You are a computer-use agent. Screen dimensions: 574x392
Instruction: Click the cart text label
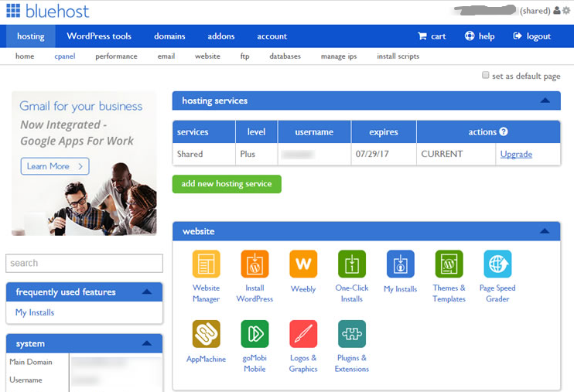point(438,36)
